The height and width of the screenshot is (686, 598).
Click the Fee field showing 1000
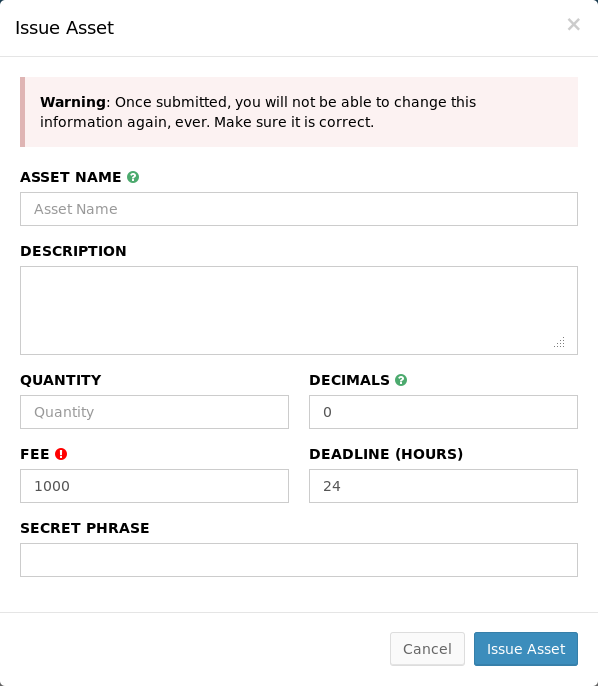coord(154,486)
